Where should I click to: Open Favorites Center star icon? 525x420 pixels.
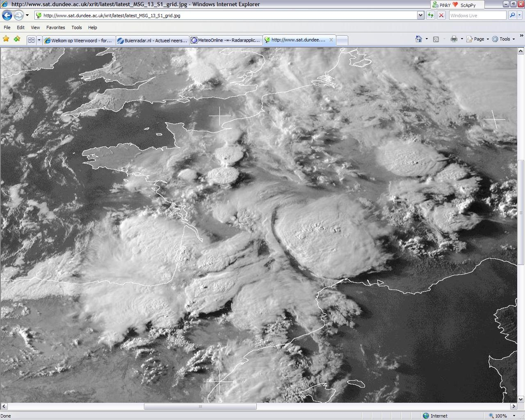(6, 39)
